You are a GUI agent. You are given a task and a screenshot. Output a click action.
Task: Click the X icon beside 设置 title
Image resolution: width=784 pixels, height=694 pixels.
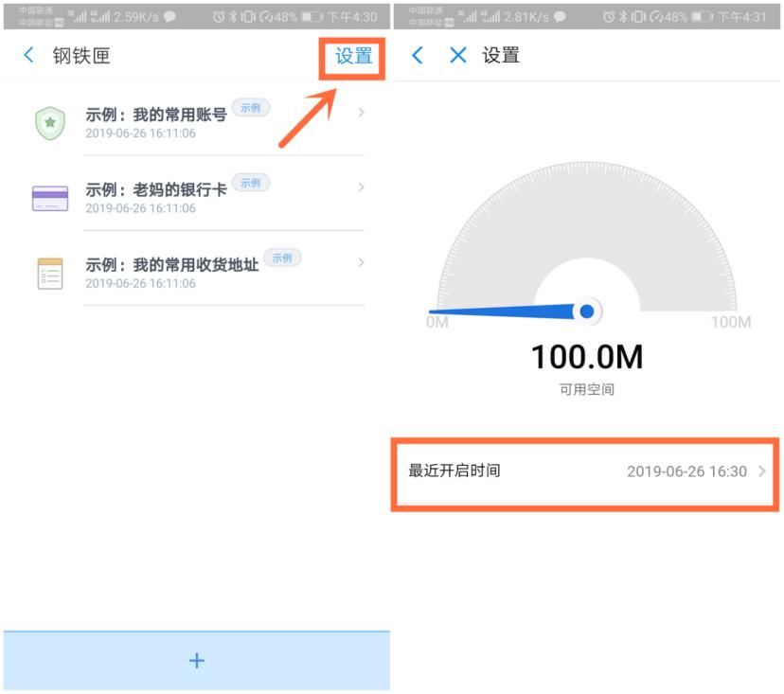(x=458, y=55)
